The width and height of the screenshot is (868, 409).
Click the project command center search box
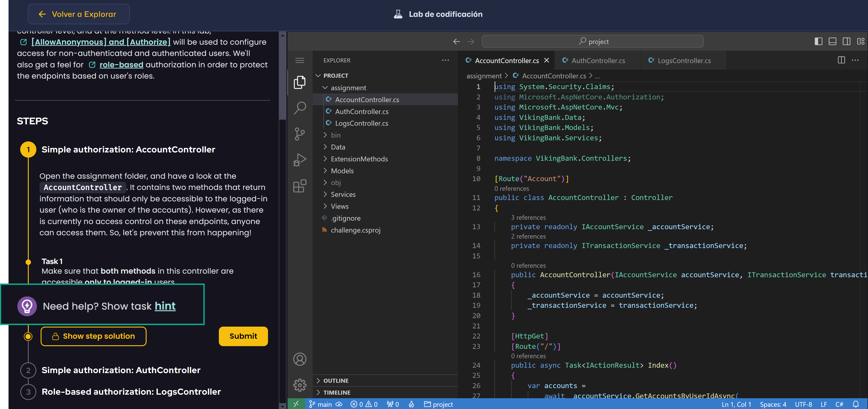point(592,42)
